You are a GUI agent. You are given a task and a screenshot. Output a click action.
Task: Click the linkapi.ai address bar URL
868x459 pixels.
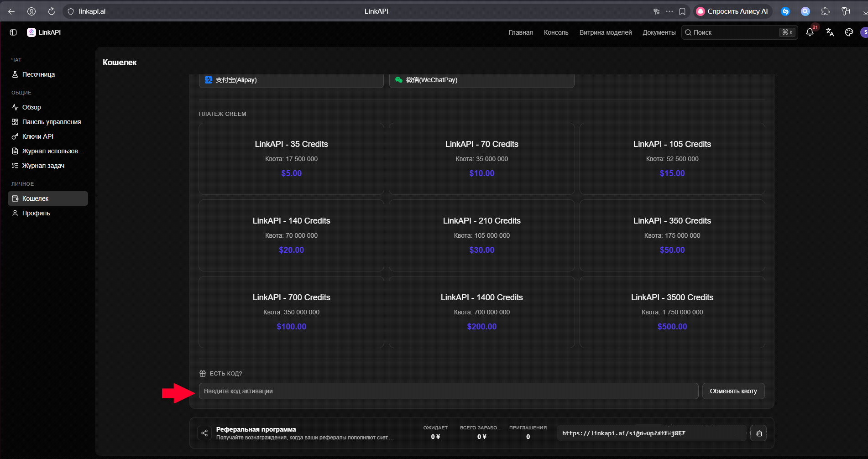pos(92,11)
